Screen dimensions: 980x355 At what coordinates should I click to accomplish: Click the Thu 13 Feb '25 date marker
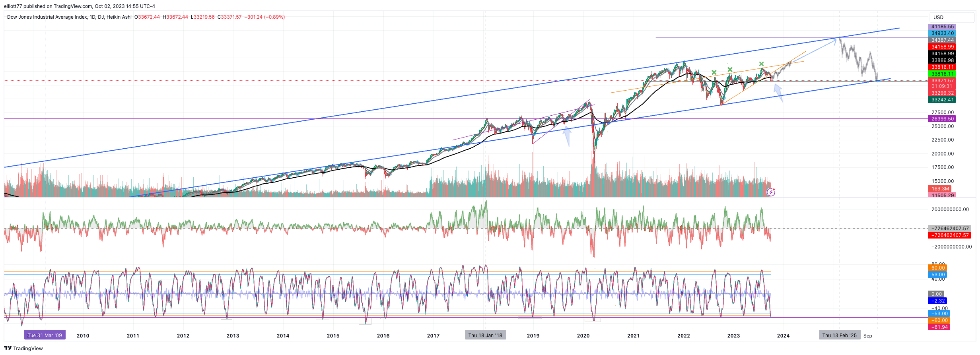coord(840,335)
